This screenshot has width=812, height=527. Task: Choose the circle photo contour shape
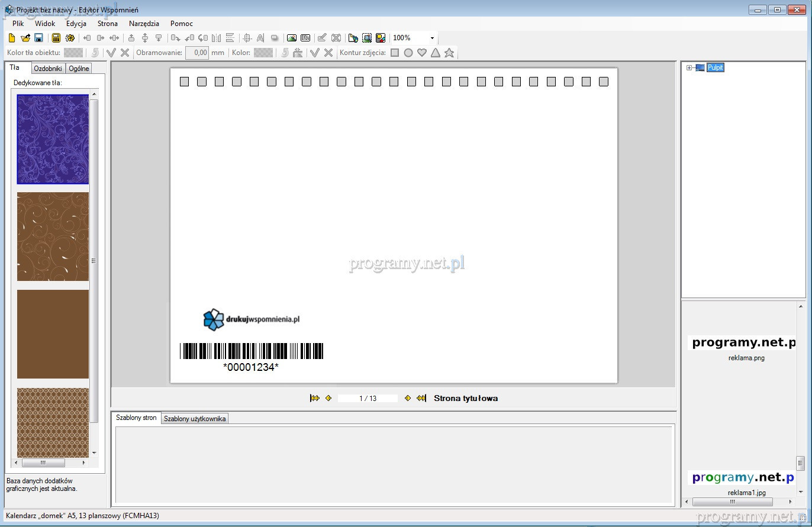[x=408, y=53]
